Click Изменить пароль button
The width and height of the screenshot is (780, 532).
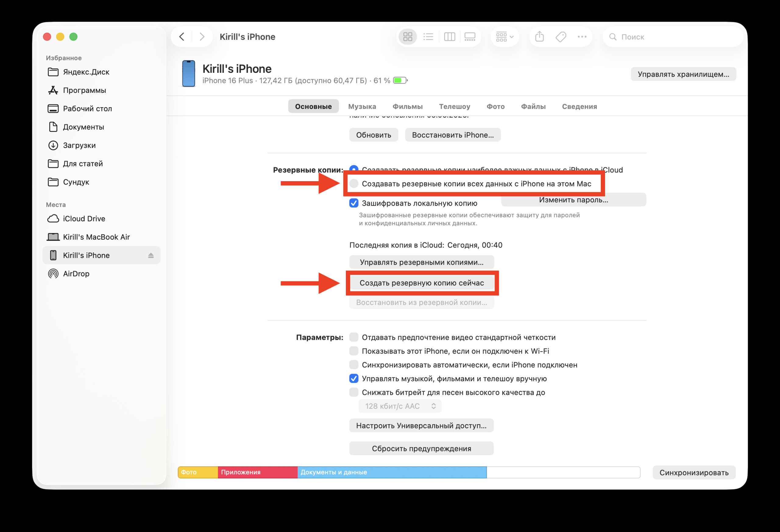coord(573,200)
